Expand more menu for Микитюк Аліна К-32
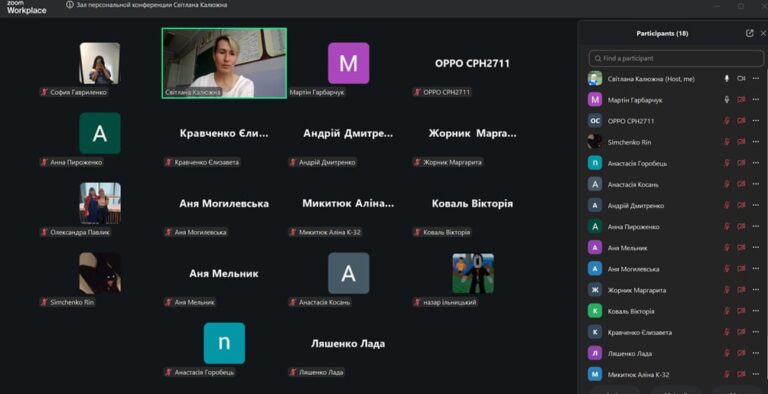Viewport: 768px width, 394px height. 755,374
